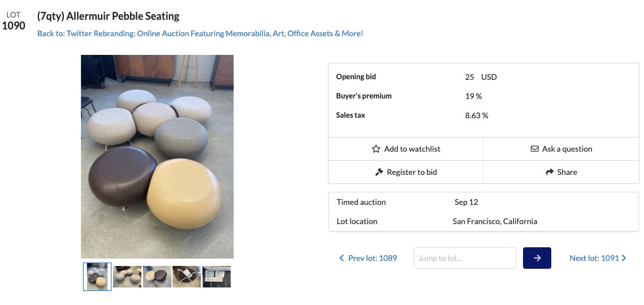Click the Ask a question text
Viewport: 644px width, 305px height.
tap(567, 149)
